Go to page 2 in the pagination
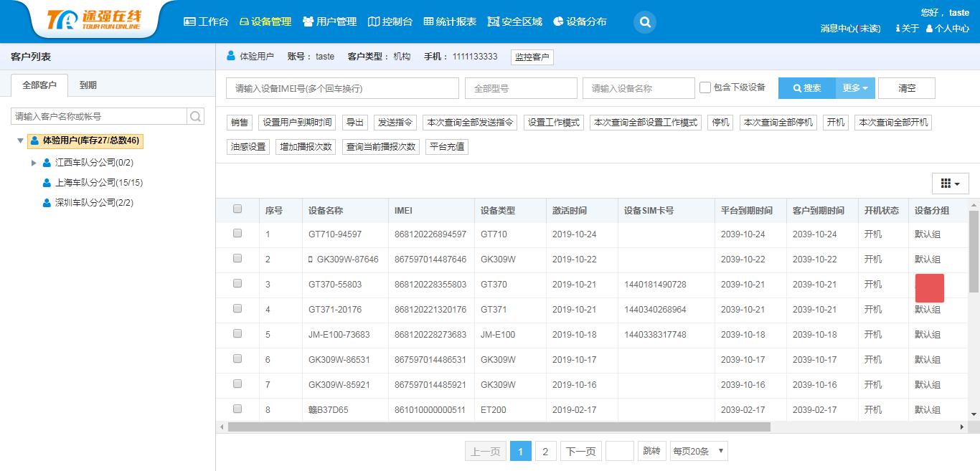980x471 pixels. tap(545, 451)
